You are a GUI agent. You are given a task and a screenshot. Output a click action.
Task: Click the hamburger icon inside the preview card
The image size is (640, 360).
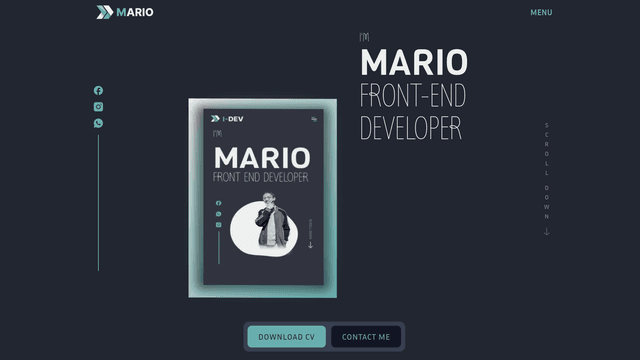[x=314, y=119]
